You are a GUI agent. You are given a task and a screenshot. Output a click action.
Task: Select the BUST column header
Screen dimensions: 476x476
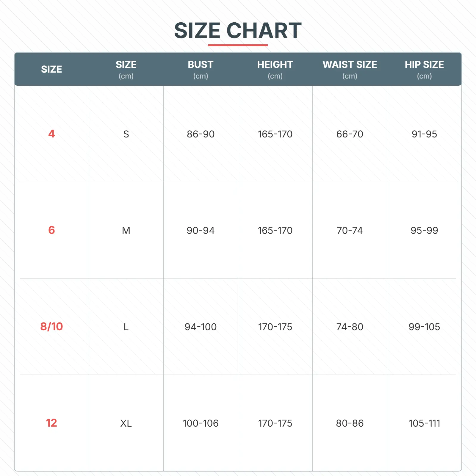201,69
